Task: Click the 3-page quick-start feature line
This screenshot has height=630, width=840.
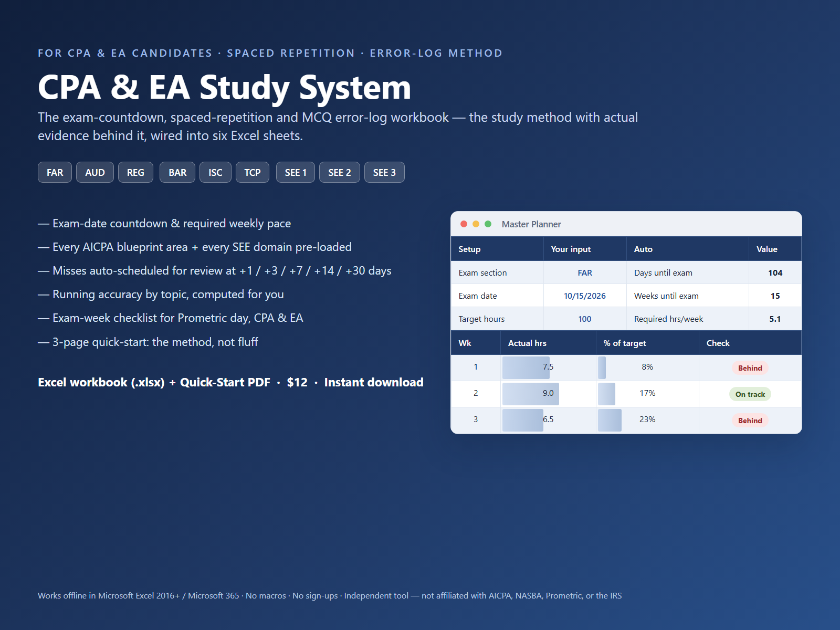Action: pyautogui.click(x=148, y=342)
